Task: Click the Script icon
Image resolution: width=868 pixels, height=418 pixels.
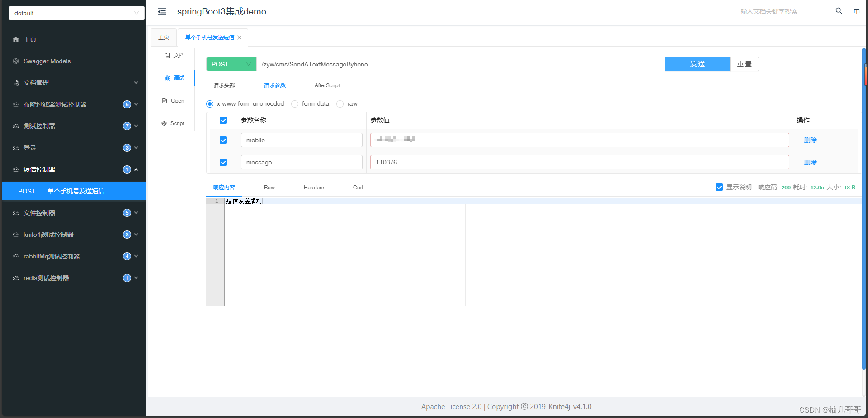Action: tap(164, 123)
